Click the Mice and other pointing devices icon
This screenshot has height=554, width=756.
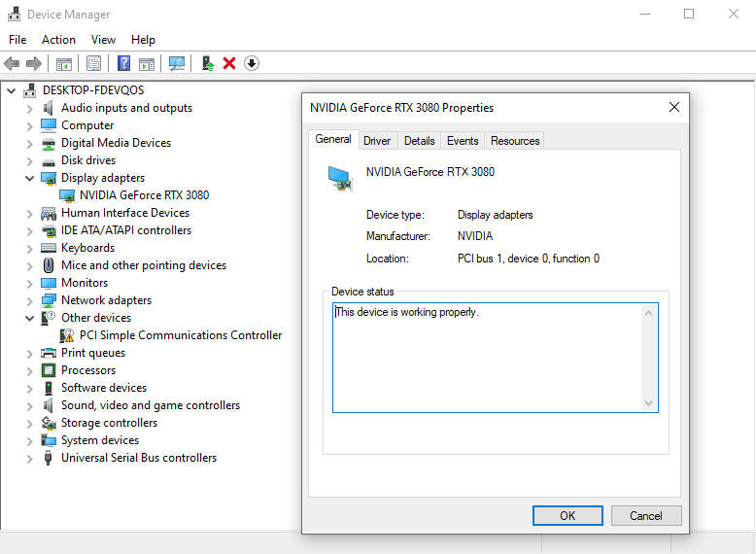pos(49,265)
